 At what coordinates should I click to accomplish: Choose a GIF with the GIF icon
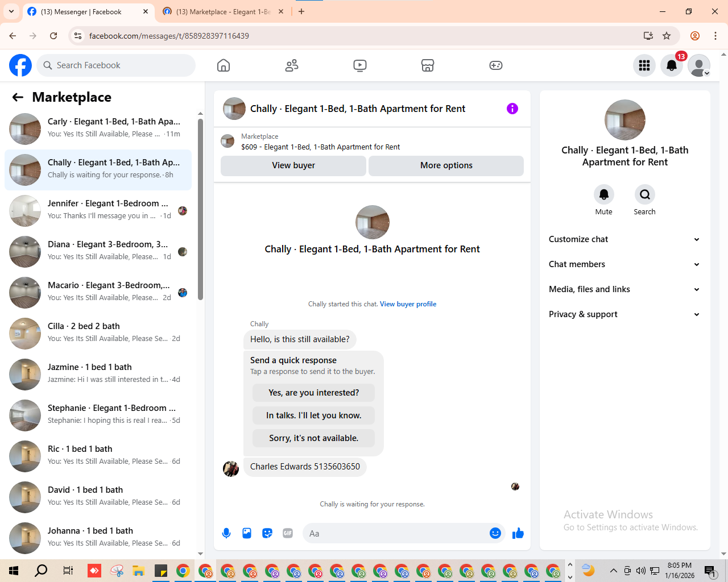click(x=288, y=533)
